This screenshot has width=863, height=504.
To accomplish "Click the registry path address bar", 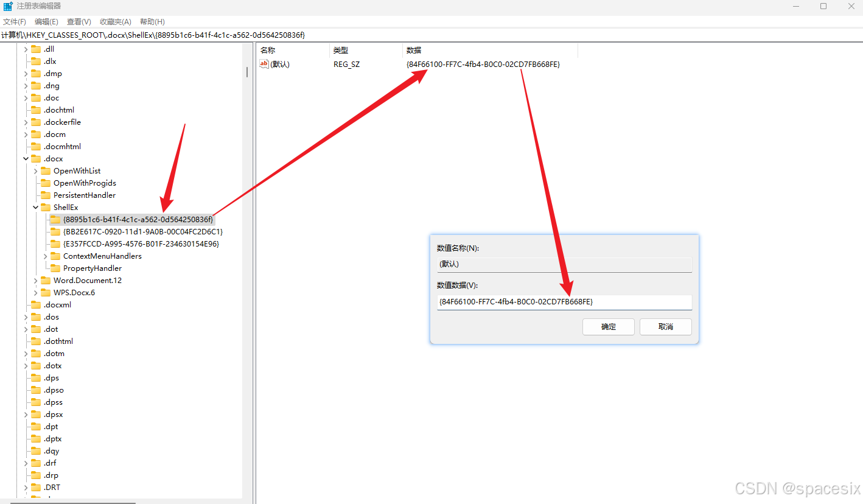I will 432,35.
